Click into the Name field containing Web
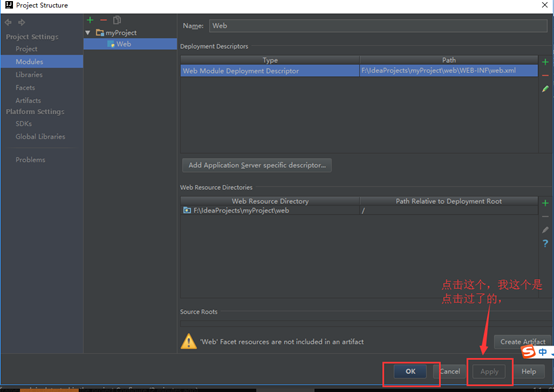554x392 pixels. click(378, 26)
